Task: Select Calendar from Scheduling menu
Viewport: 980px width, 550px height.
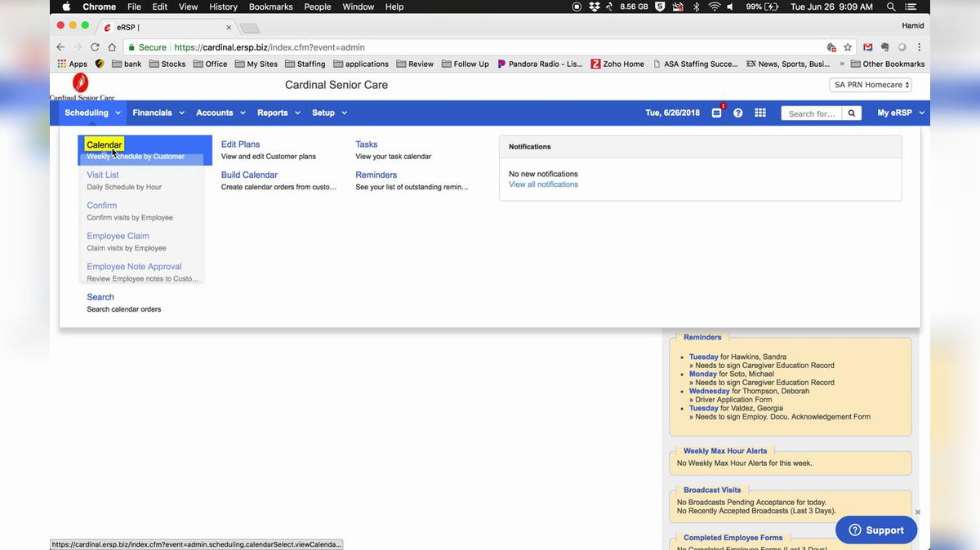Action: tap(105, 144)
